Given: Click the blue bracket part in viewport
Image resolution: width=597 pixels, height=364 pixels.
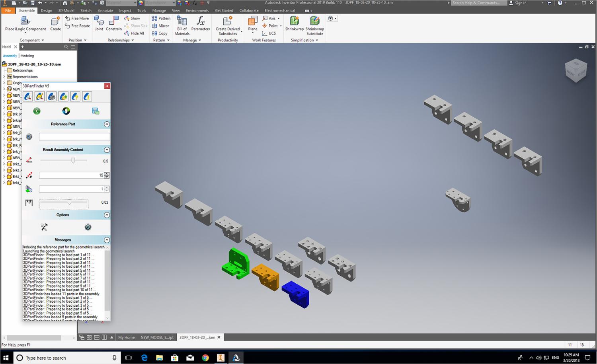Looking at the screenshot, I should 296,294.
